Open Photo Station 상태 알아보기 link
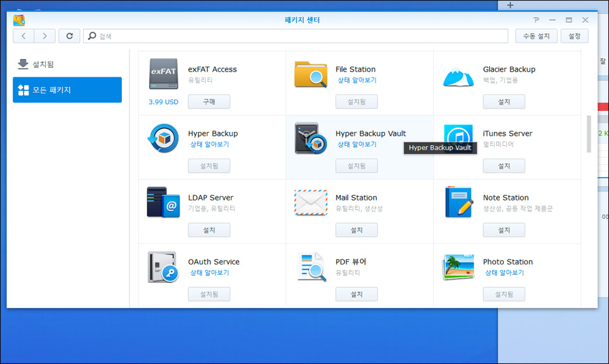This screenshot has height=364, width=609. (x=504, y=273)
